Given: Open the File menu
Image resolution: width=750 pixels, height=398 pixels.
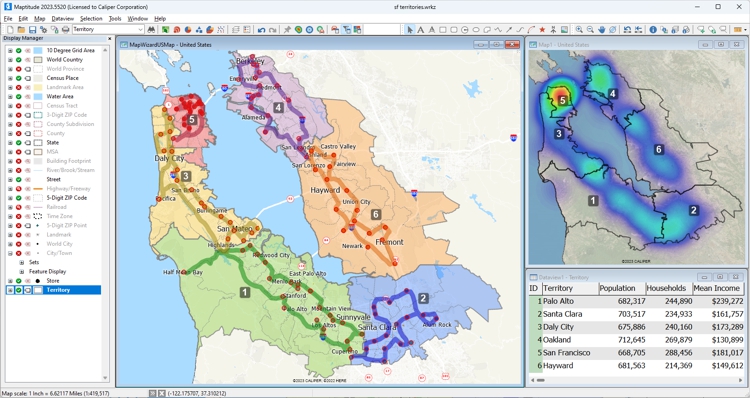Looking at the screenshot, I should coord(8,19).
